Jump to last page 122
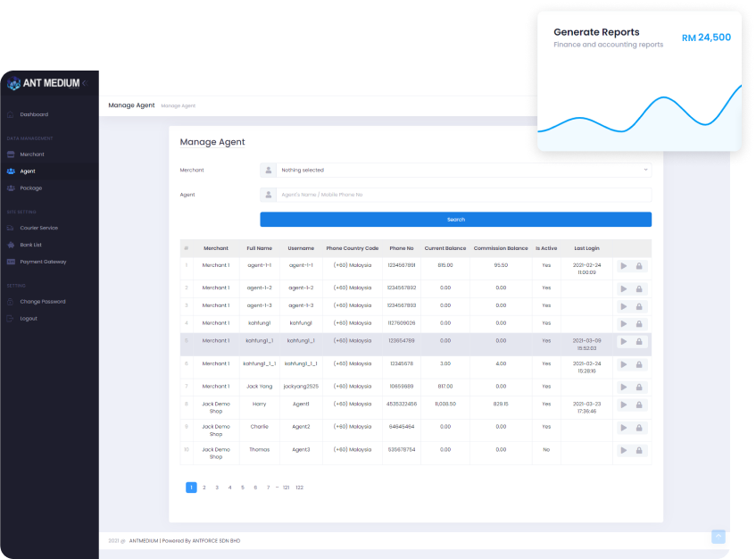 pyautogui.click(x=299, y=488)
